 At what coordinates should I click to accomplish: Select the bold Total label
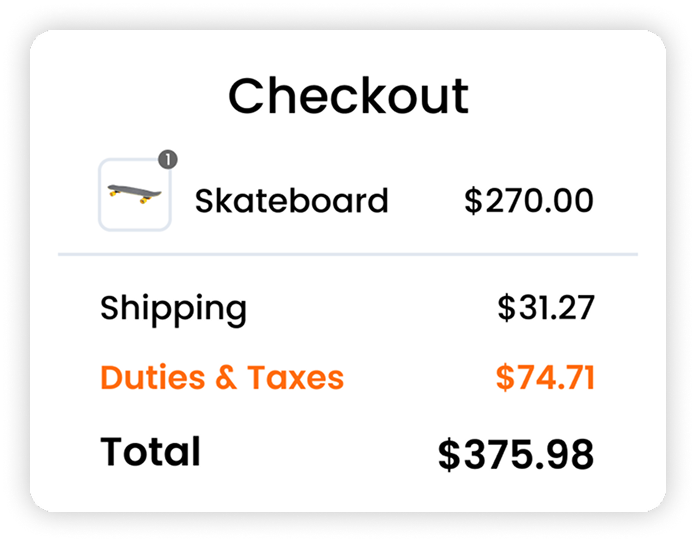[x=150, y=451]
